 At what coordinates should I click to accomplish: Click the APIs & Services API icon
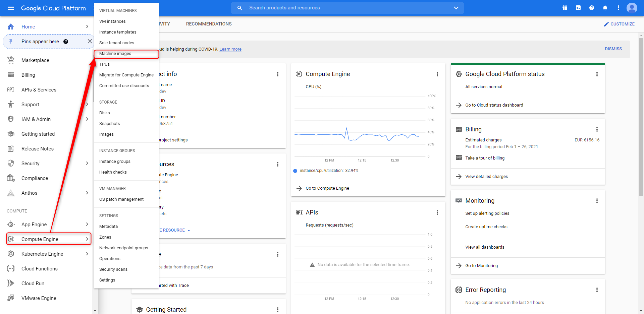point(11,89)
